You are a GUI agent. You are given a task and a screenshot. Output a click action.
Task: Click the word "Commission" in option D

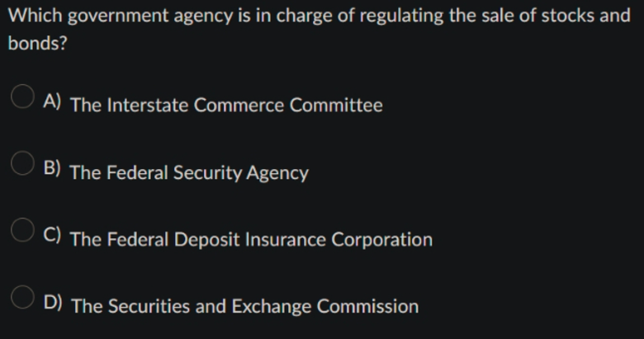tap(367, 307)
